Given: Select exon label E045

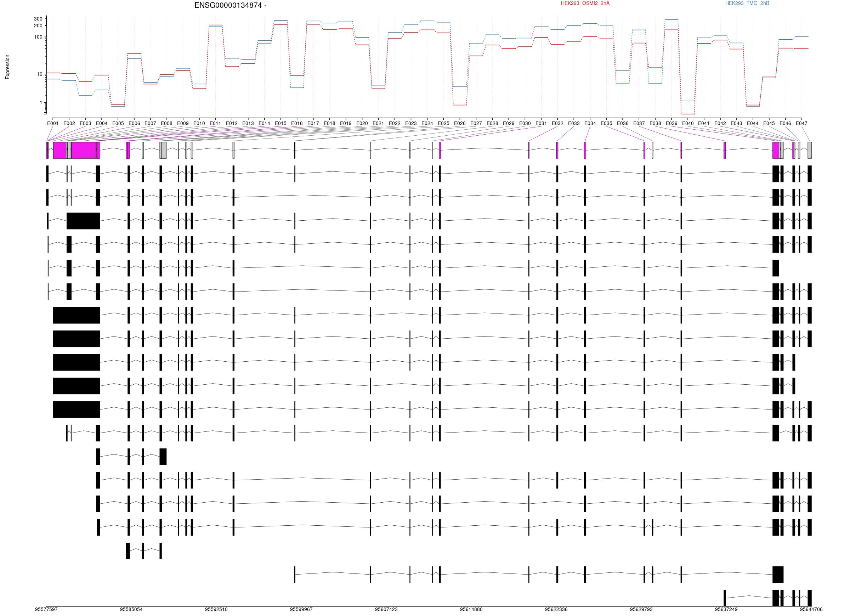Looking at the screenshot, I should pyautogui.click(x=769, y=123).
